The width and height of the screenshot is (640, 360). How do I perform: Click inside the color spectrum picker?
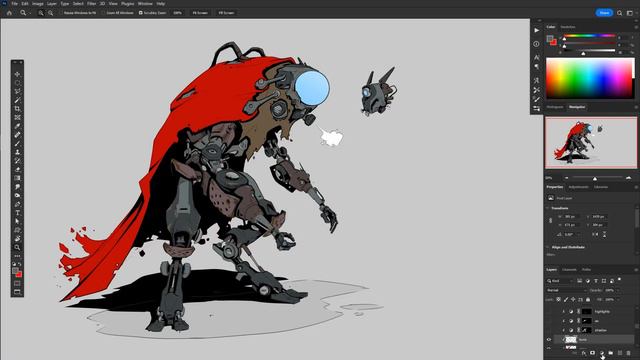coord(590,78)
